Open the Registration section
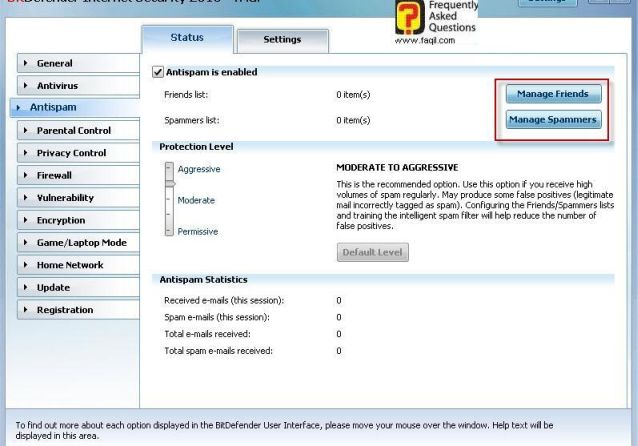Viewport: 638px width, 446px height. [78, 310]
